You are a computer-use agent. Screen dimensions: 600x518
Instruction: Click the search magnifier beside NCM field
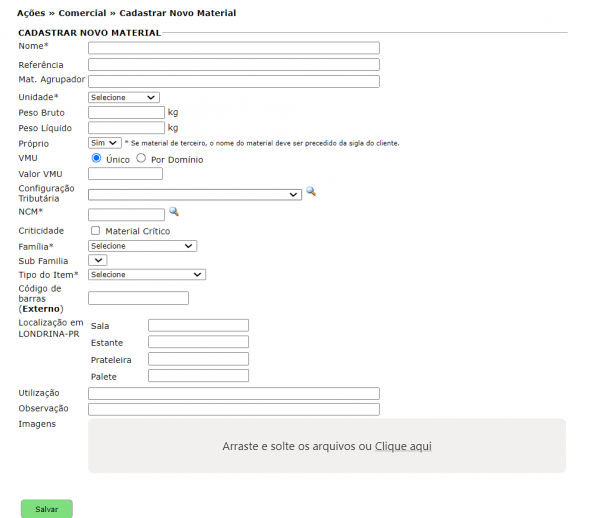pyautogui.click(x=174, y=212)
